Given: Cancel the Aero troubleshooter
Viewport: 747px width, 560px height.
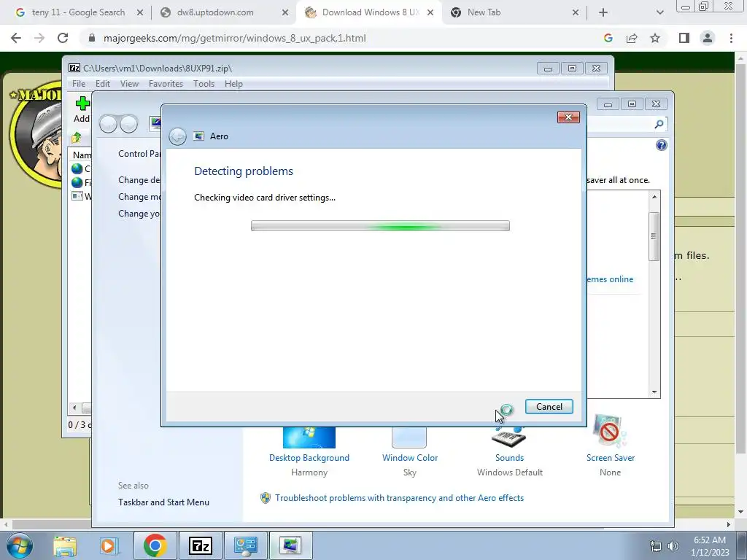Looking at the screenshot, I should [549, 407].
